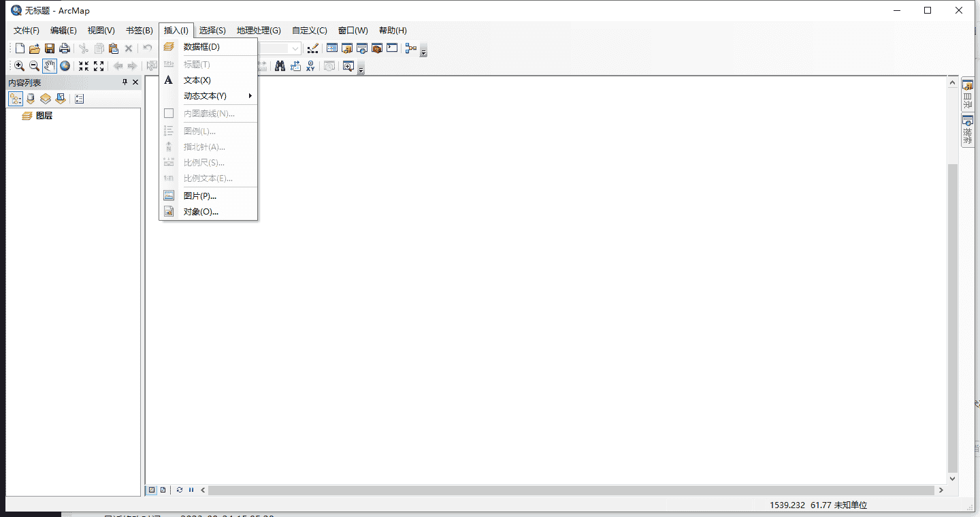
Task: Switch to Data View at bottom left
Action: pyautogui.click(x=152, y=490)
